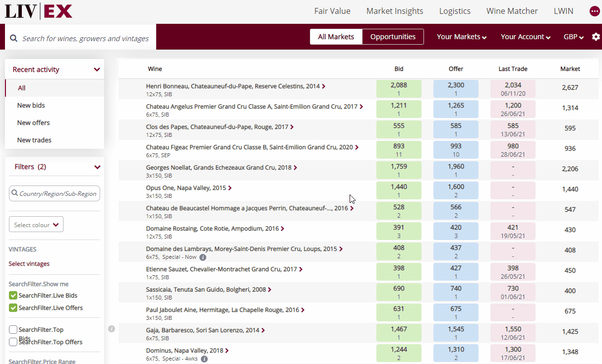Screen dimensions: 602x364
Task: Open arrow for Henri Bonneau Reserve Celestins 2014
Action: pyautogui.click(x=324, y=86)
